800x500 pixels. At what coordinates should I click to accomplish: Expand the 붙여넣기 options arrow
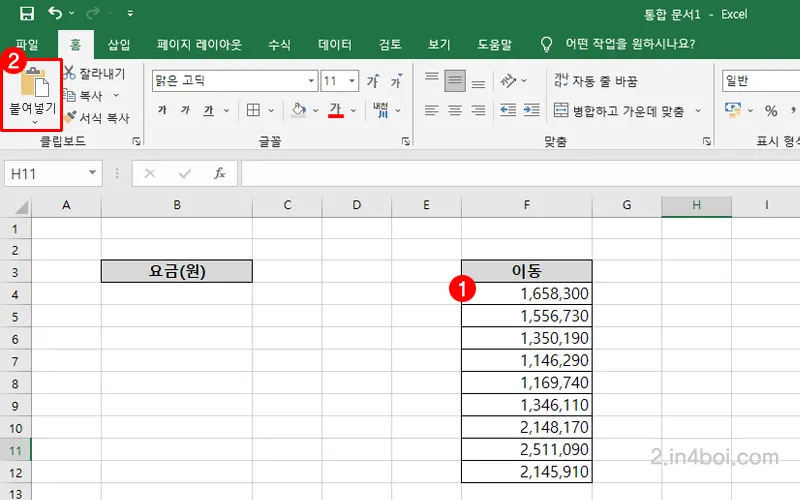[x=34, y=122]
